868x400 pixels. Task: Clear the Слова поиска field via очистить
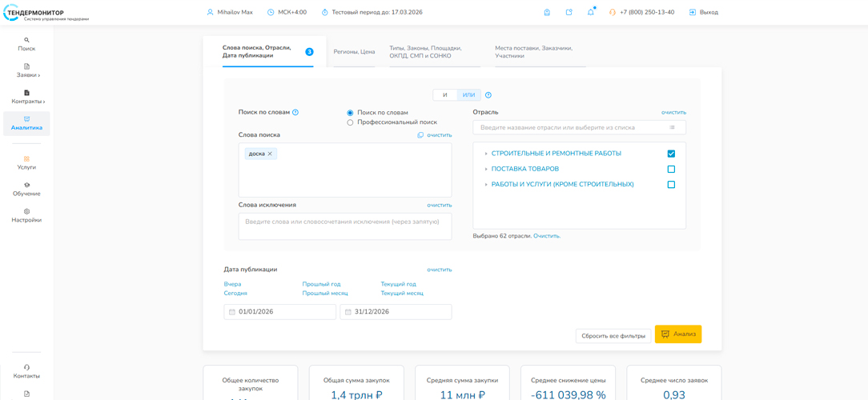(440, 135)
